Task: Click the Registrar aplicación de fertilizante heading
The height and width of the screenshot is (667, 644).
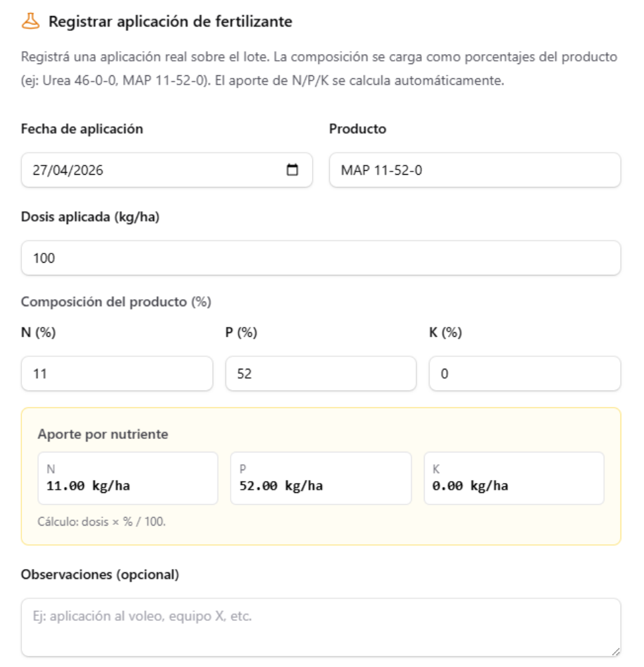Action: [x=170, y=21]
